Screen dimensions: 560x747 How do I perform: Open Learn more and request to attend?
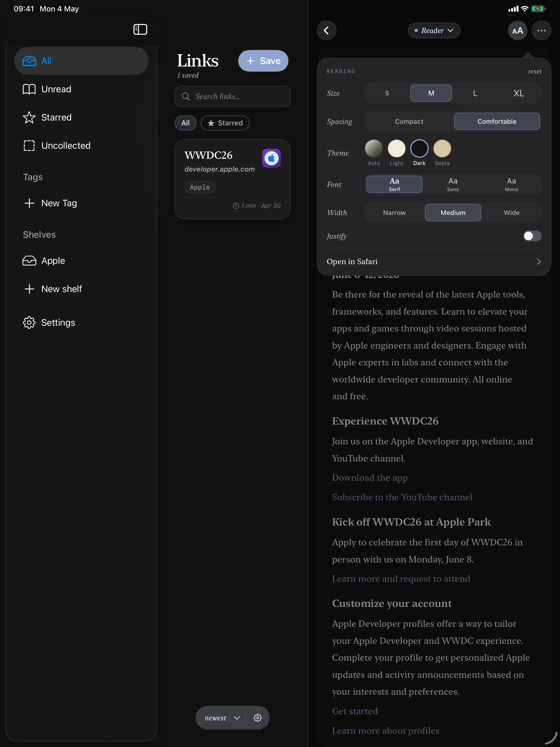(x=401, y=578)
